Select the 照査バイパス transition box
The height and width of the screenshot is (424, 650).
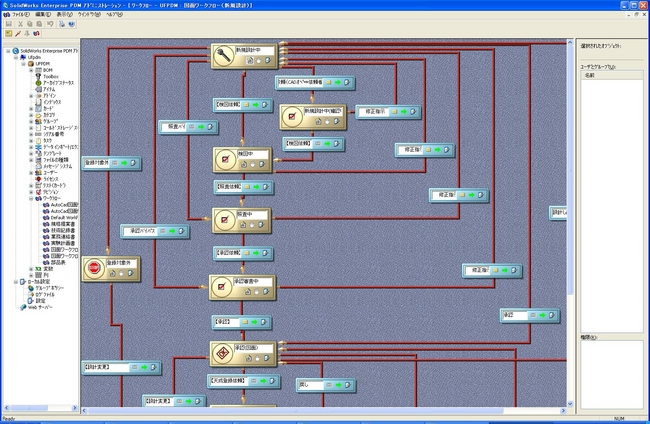[188, 127]
